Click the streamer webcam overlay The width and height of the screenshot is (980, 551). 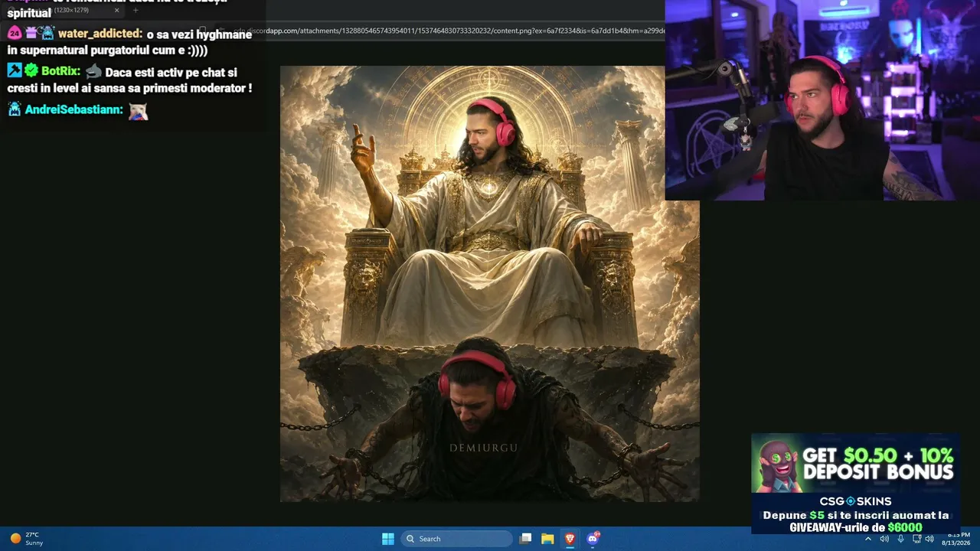[x=822, y=100]
